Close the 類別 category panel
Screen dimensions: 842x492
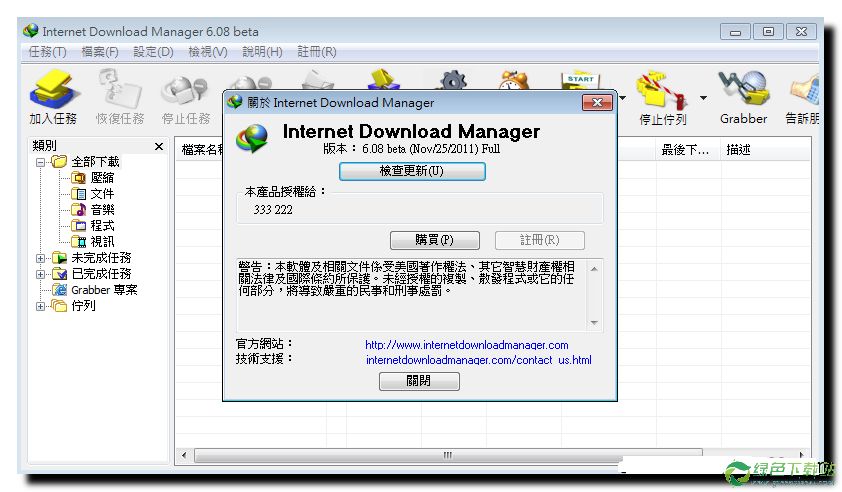158,146
